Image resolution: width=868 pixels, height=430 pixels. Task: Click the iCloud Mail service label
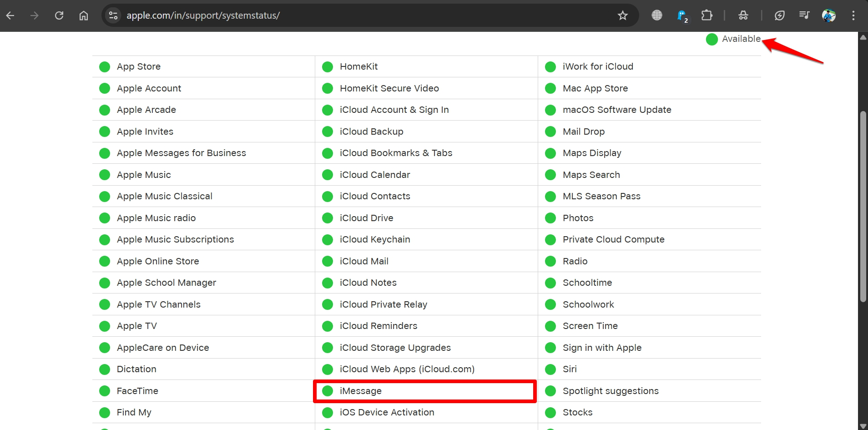[364, 261]
